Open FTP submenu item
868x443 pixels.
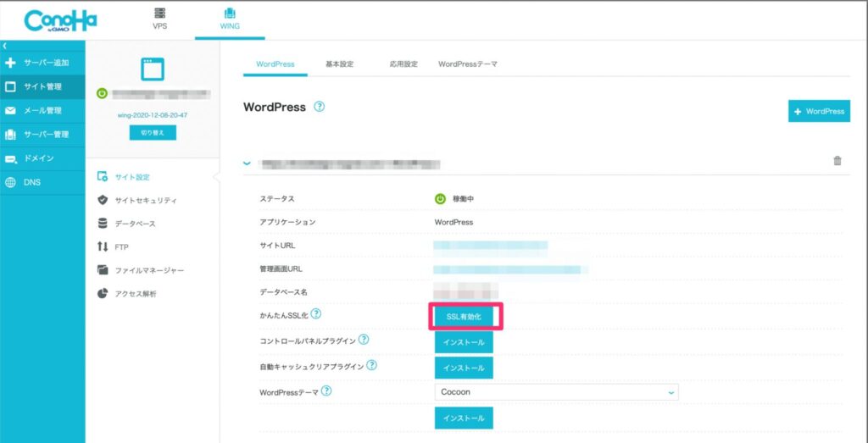pyautogui.click(x=121, y=247)
